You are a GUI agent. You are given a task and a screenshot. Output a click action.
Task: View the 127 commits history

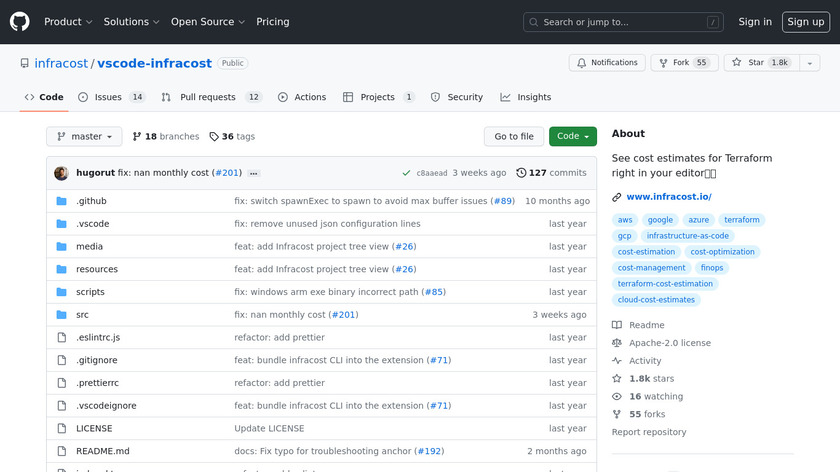click(551, 173)
